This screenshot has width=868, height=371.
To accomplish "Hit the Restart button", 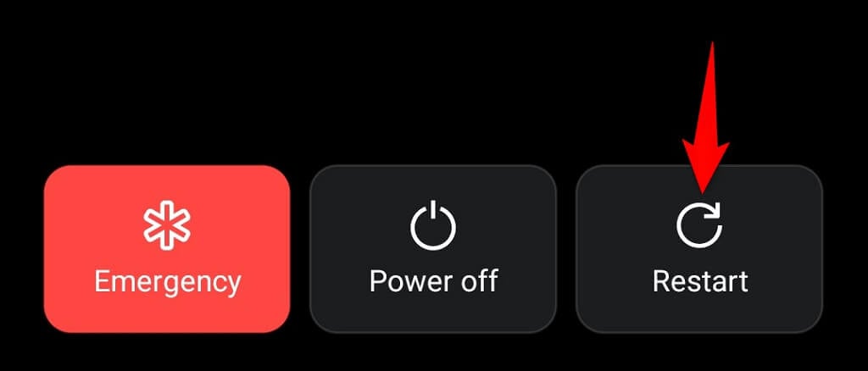I will 699,249.
